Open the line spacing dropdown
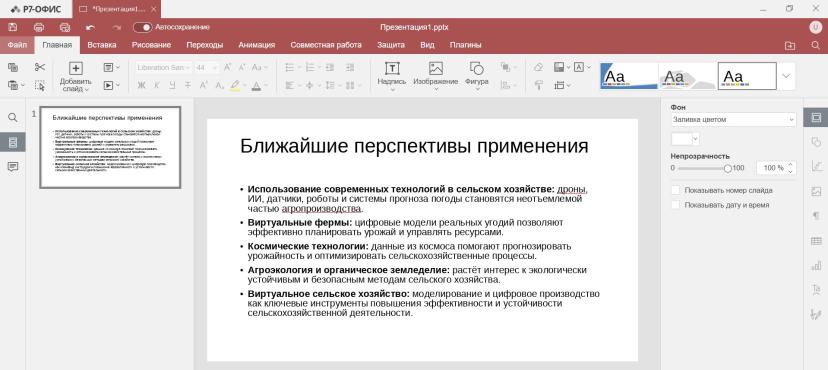The image size is (828, 370). (333, 85)
